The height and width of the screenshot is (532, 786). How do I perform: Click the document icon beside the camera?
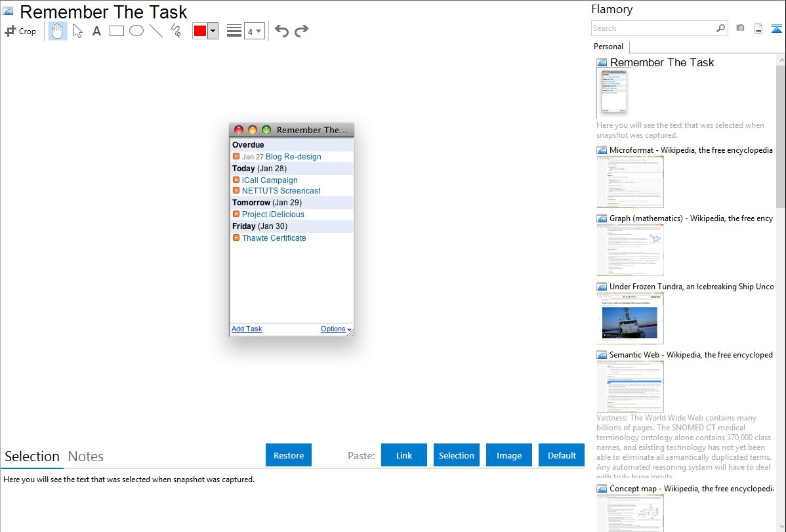click(x=758, y=28)
